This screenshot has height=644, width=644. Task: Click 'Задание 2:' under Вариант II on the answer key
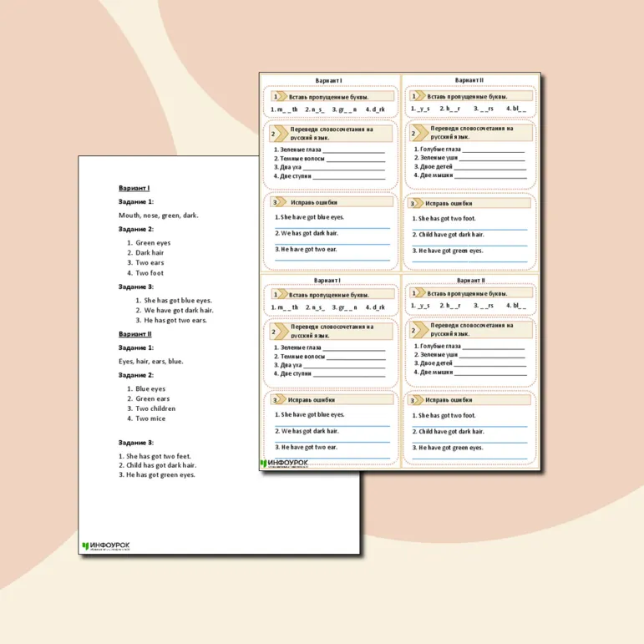pyautogui.click(x=136, y=375)
